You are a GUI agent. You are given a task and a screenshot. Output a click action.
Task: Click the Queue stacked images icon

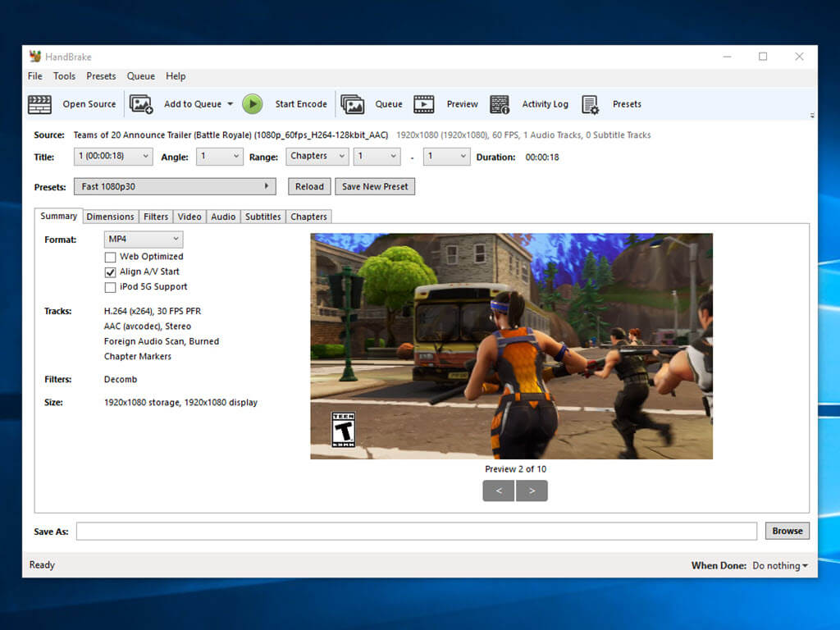pyautogui.click(x=353, y=104)
